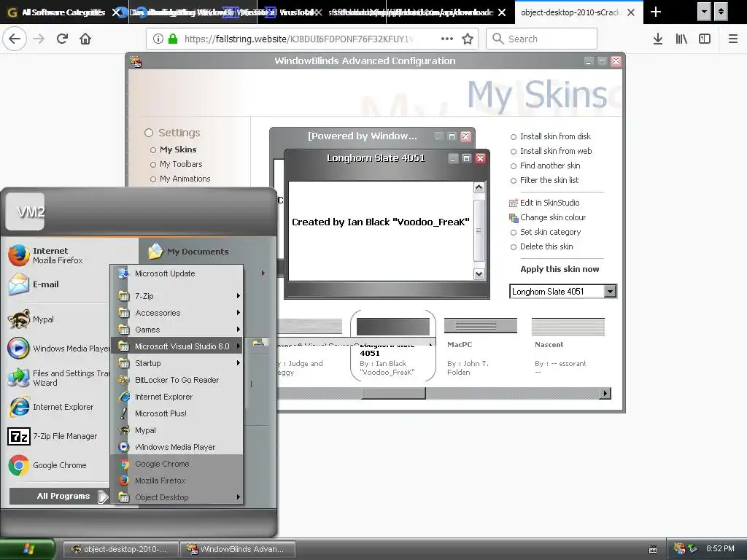
Task: Click the Microsoft Plus! icon
Action: tap(124, 413)
